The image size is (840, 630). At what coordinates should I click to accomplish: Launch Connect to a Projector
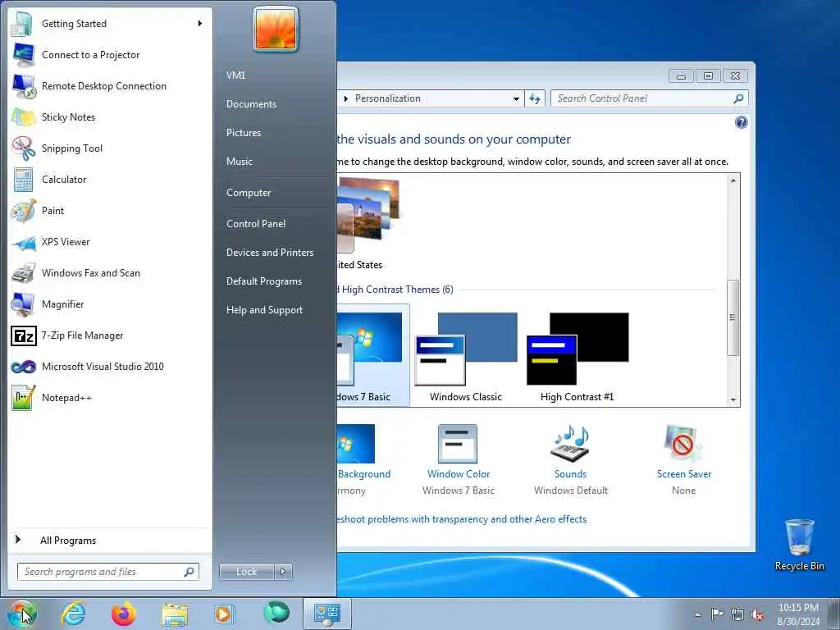[x=109, y=55]
